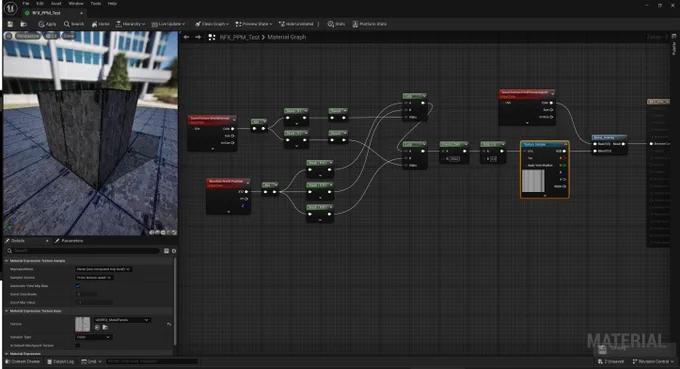Click the Stats toolbar button
Viewport: 680px width, 369px height.
click(336, 24)
